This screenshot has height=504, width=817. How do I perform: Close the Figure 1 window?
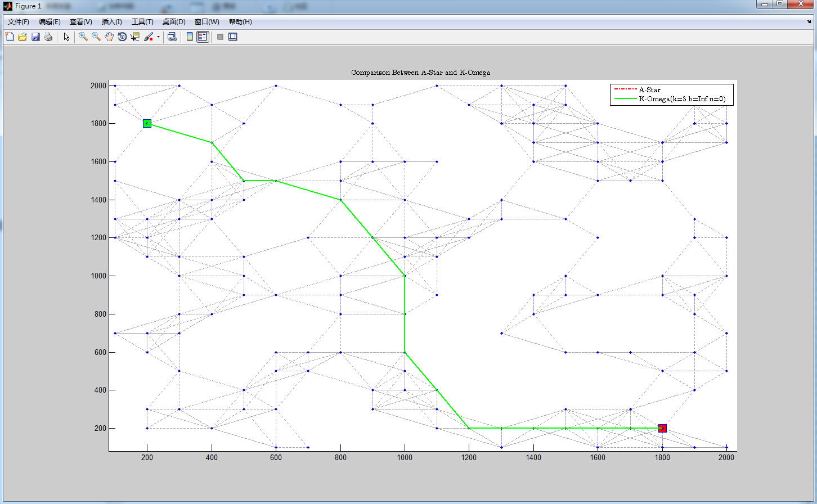[x=801, y=4]
